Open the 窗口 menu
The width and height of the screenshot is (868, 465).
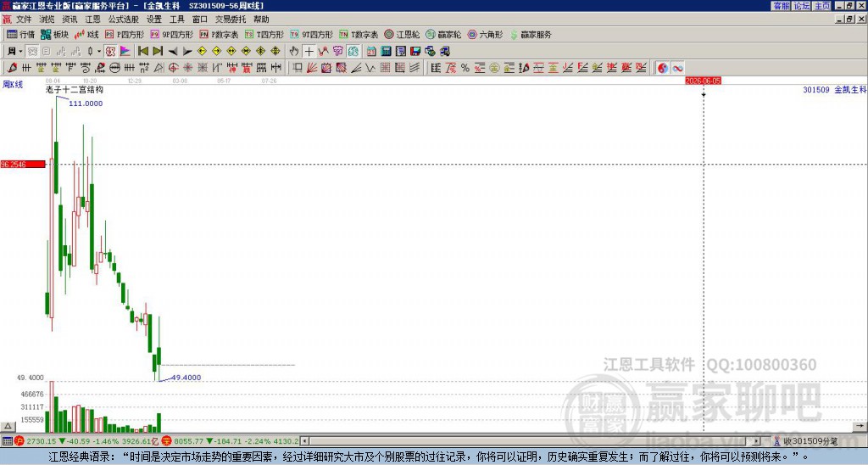[x=200, y=20]
